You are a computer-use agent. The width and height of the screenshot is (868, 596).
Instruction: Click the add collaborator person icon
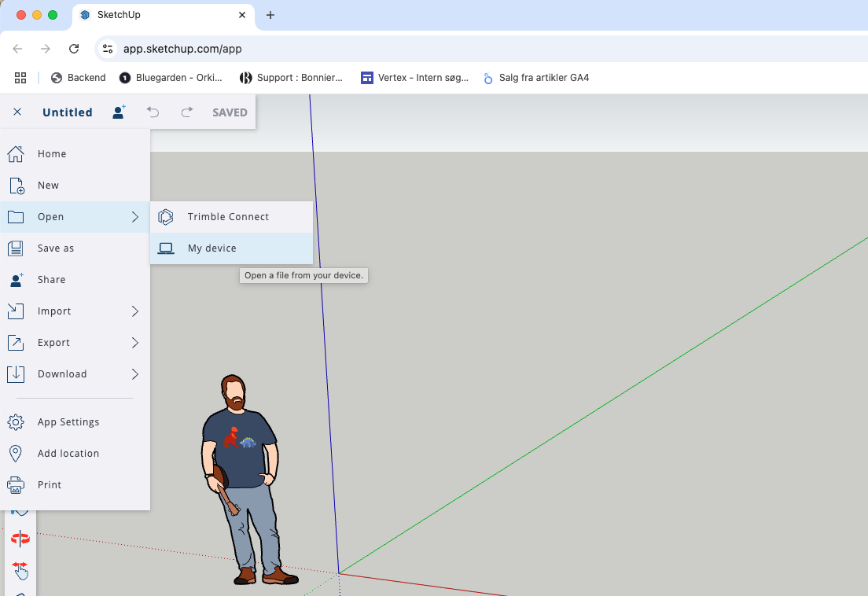click(x=119, y=112)
